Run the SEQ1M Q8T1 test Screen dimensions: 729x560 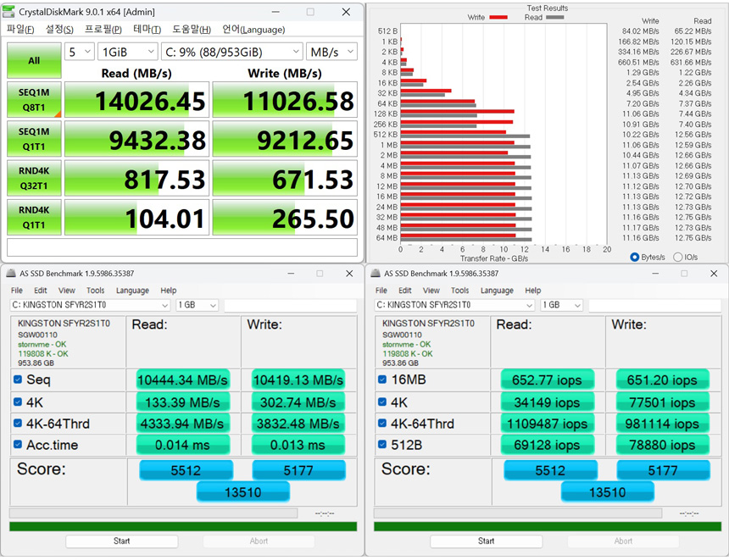[33, 101]
